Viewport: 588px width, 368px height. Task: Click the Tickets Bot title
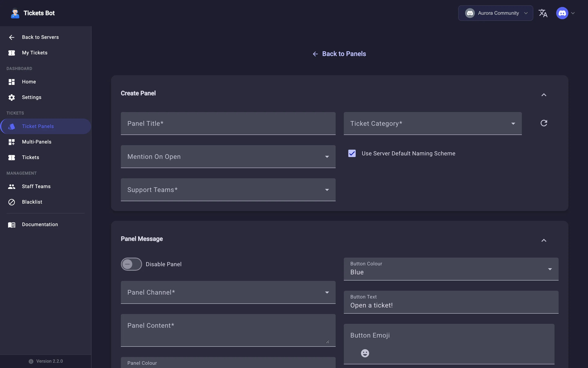click(x=39, y=13)
